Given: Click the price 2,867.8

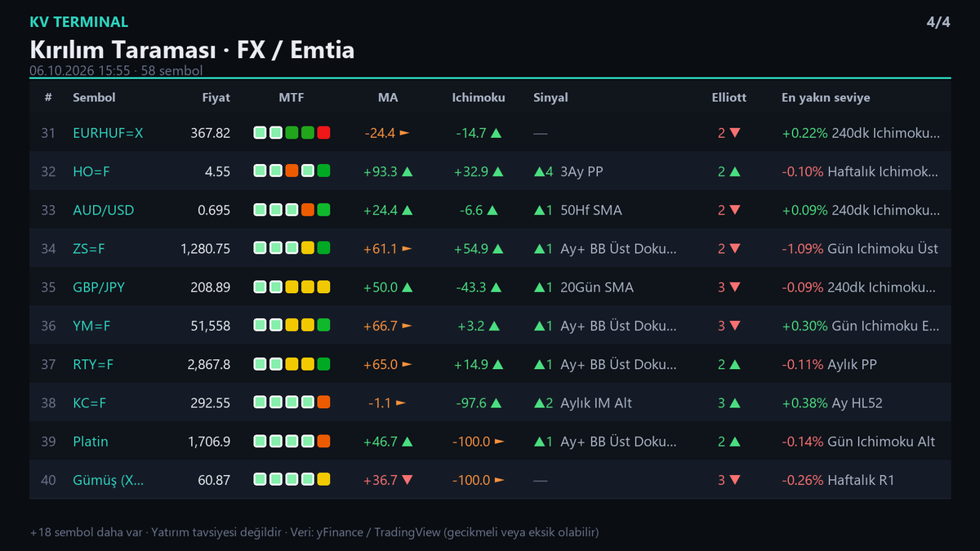Looking at the screenshot, I should coord(209,364).
